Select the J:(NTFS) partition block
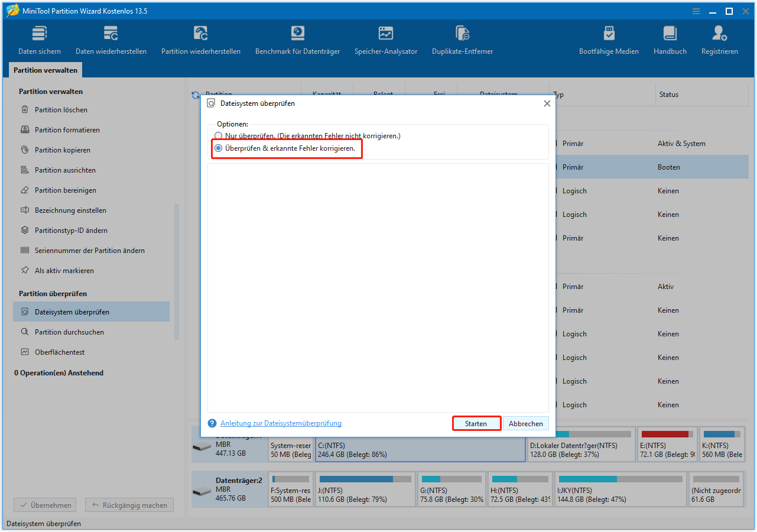 (365, 489)
